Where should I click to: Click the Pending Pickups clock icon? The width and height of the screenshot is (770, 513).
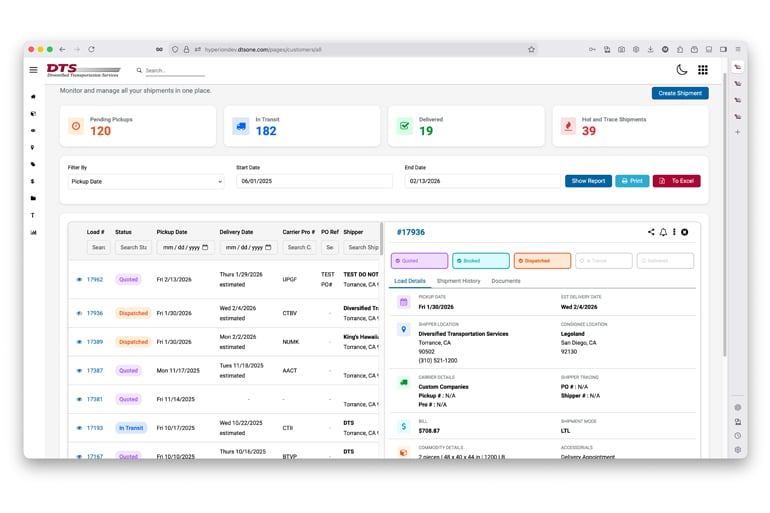(x=76, y=126)
